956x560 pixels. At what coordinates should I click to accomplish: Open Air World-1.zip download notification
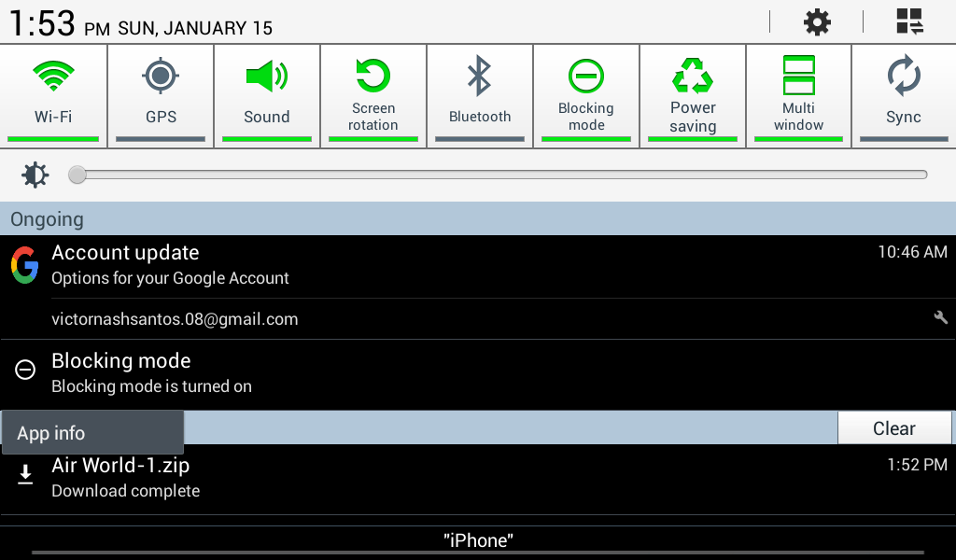[x=478, y=479]
